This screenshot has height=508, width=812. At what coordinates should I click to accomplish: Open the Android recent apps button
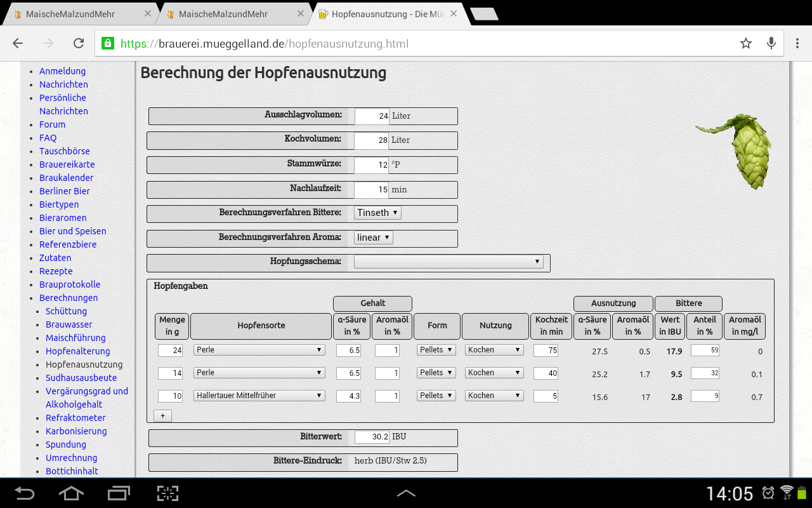(119, 493)
